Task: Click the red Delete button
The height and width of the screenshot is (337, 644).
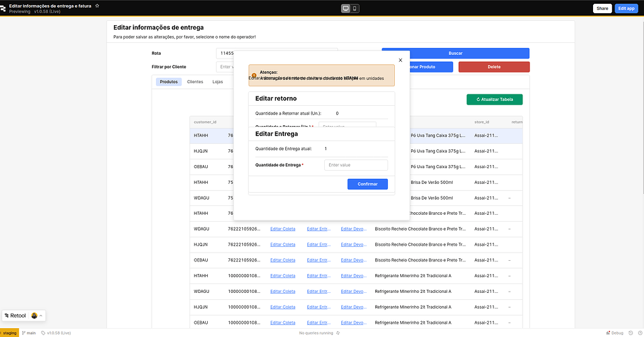Action: pos(494,67)
